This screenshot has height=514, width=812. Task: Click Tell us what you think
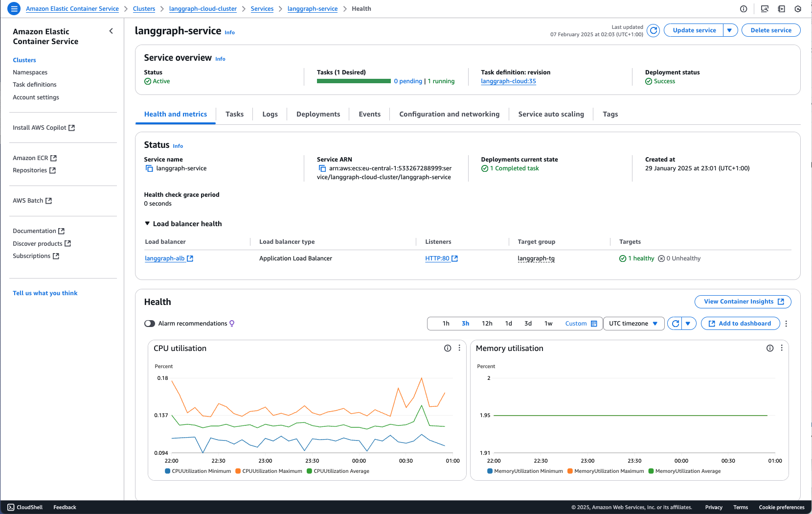pyautogui.click(x=45, y=293)
